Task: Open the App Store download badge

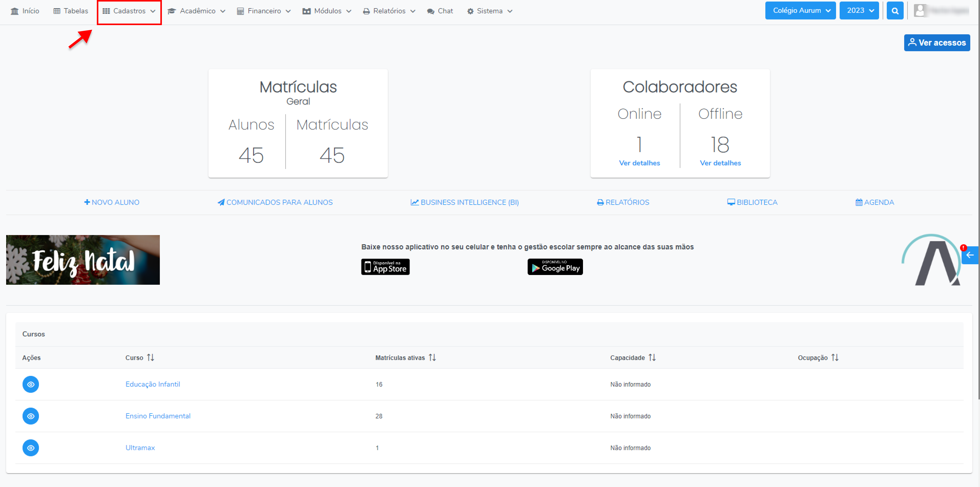Action: click(x=385, y=267)
